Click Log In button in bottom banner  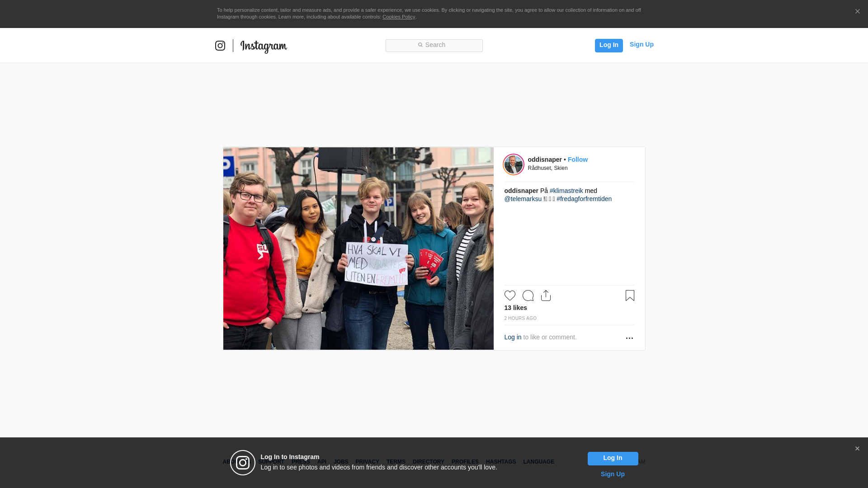pyautogui.click(x=613, y=458)
